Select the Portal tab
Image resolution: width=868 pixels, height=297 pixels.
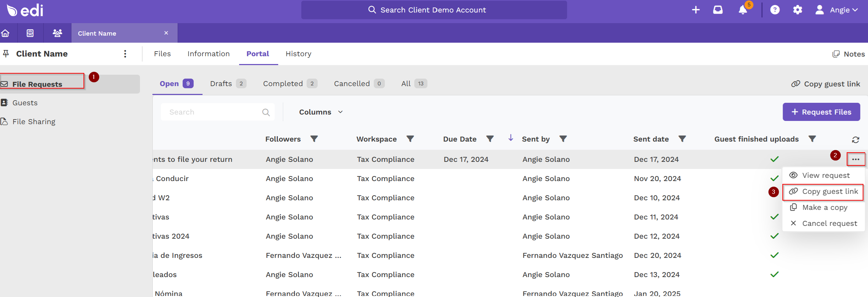258,54
